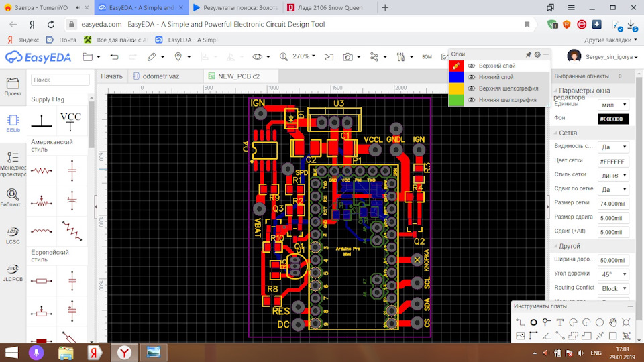This screenshot has width=644, height=362.
Task: Open the Видимость сетки dropdown
Action: point(613,147)
